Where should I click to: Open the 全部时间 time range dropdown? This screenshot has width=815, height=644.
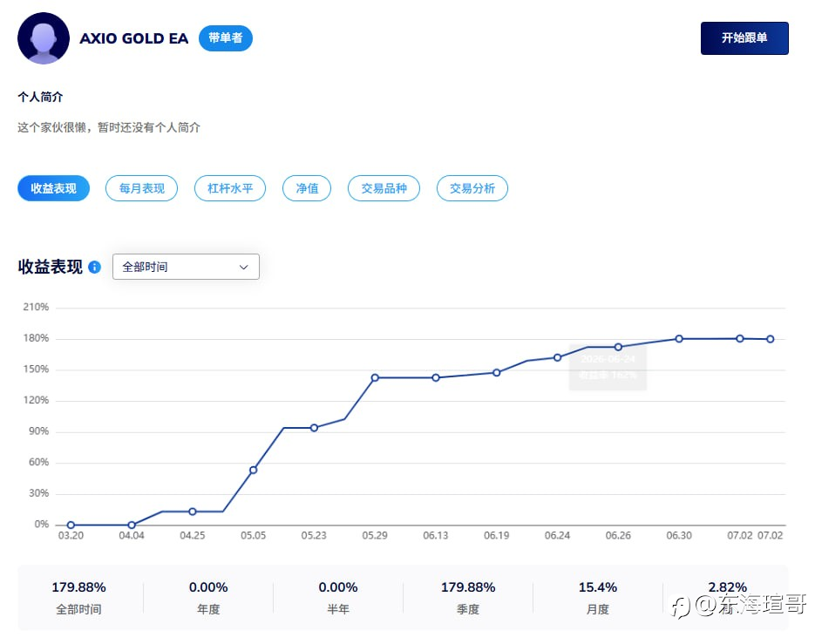186,267
